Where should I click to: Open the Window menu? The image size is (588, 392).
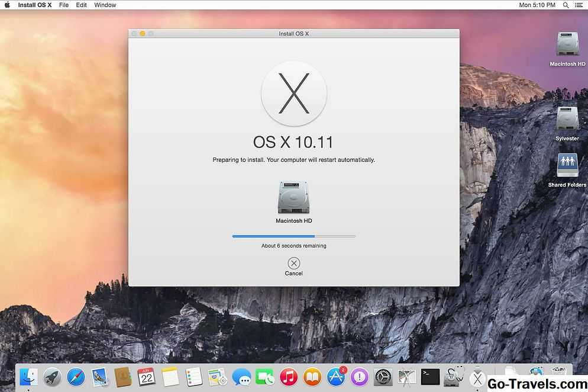click(x=105, y=5)
